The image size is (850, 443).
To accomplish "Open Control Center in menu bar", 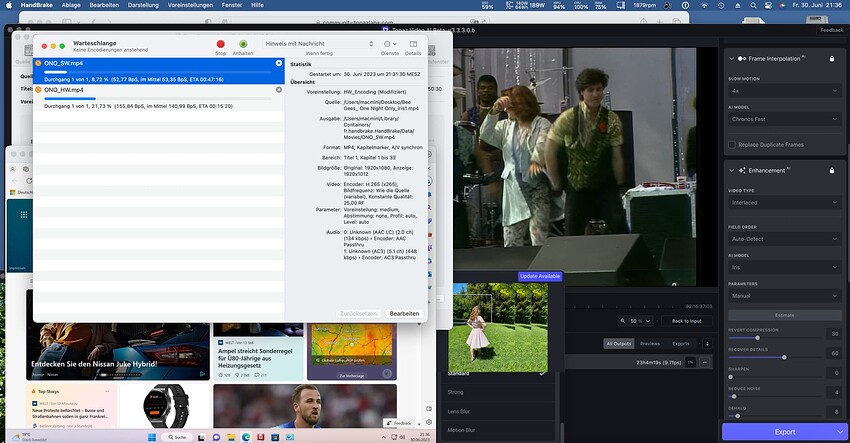I will click(x=768, y=5).
